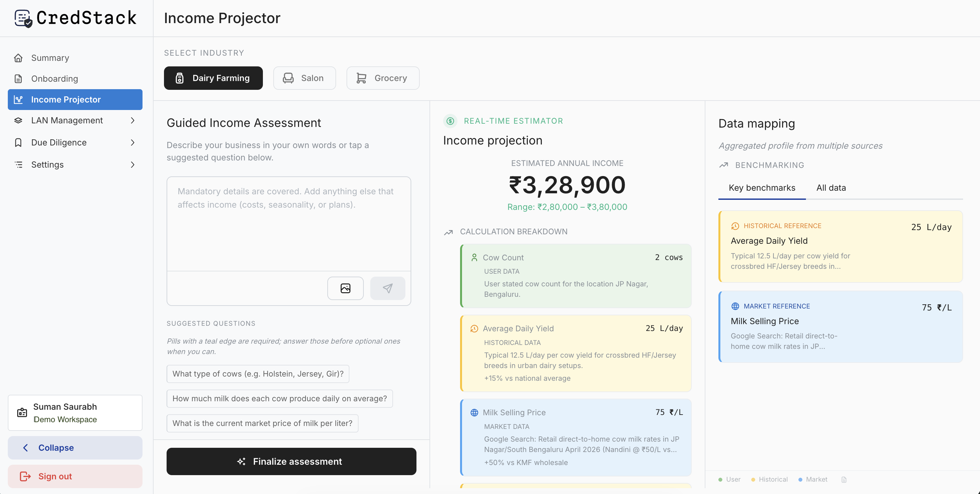Image resolution: width=980 pixels, height=494 pixels.
Task: Click the image upload icon button
Action: pyautogui.click(x=345, y=288)
